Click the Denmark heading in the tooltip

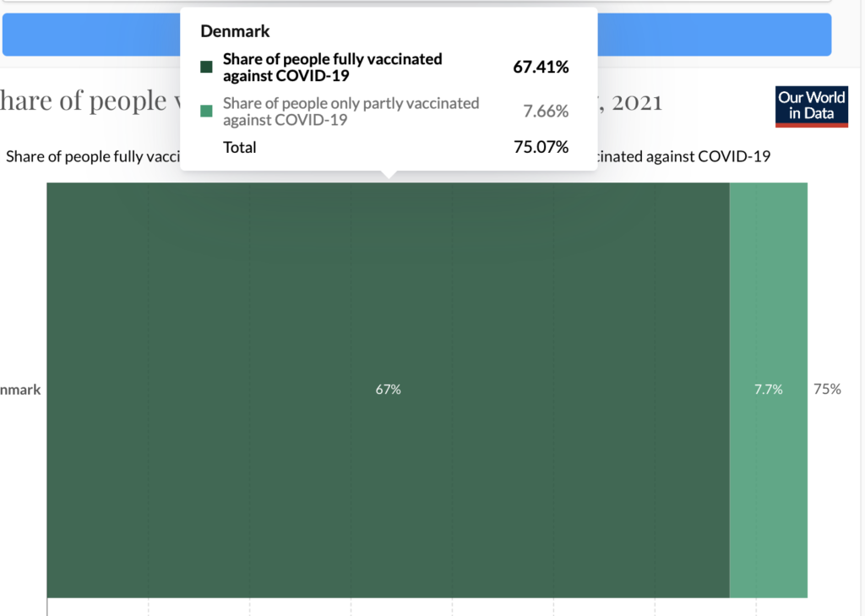(235, 31)
